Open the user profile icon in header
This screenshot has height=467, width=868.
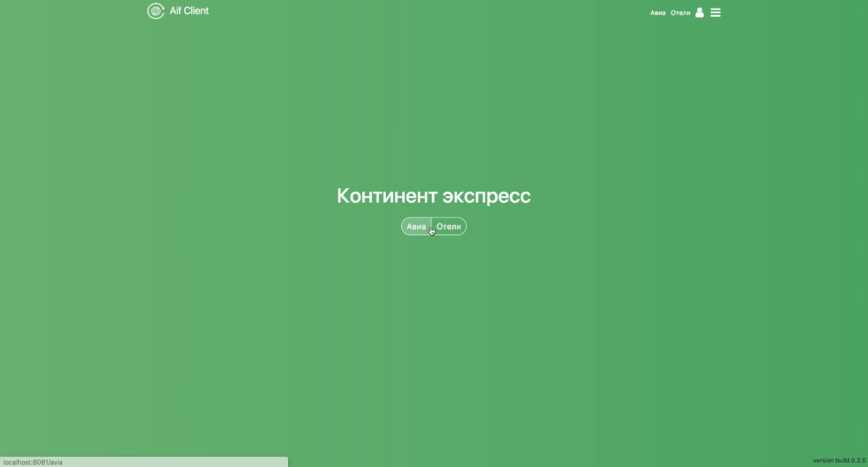(x=699, y=13)
